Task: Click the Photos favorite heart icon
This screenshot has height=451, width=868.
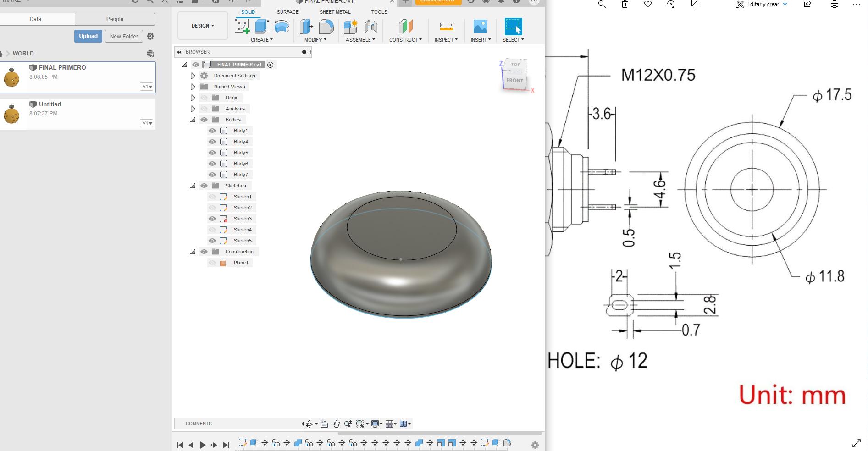Action: [648, 4]
